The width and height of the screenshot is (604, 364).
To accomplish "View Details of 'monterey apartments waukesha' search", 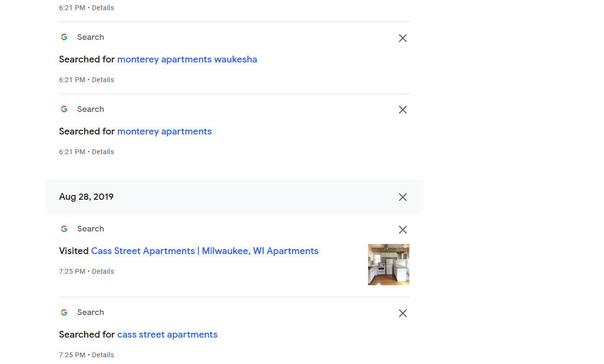I will (103, 80).
